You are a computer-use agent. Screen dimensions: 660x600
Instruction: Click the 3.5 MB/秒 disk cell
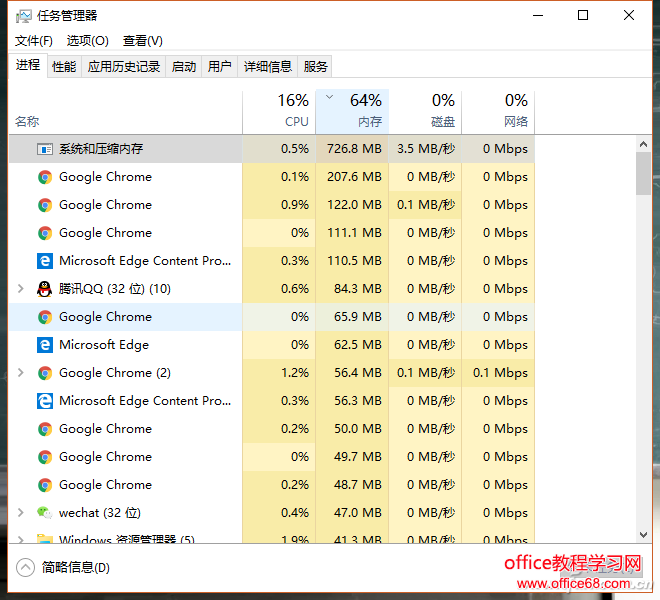425,149
